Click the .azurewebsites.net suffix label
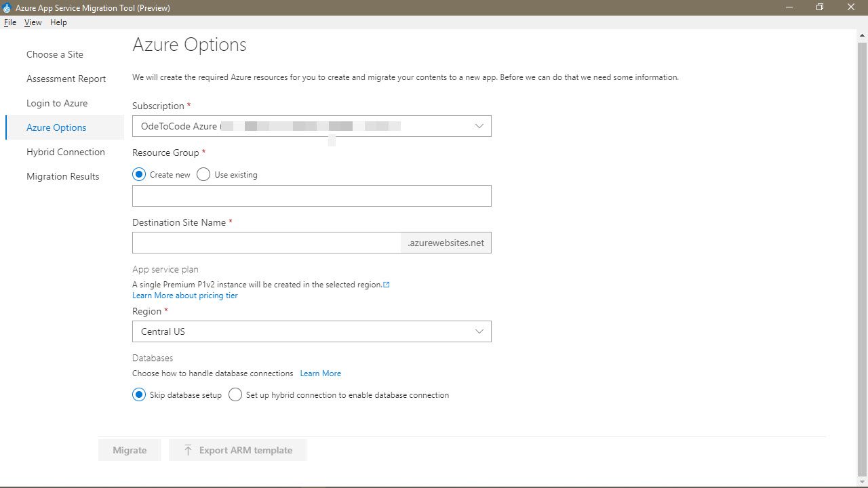868x488 pixels. click(x=446, y=243)
